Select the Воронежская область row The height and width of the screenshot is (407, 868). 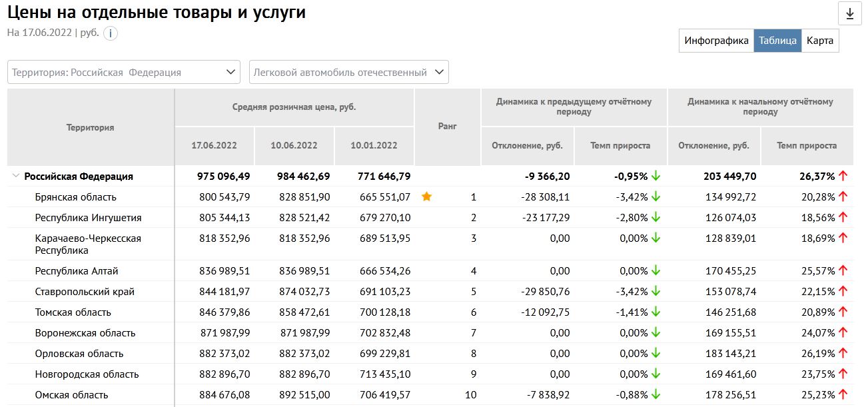(85, 333)
